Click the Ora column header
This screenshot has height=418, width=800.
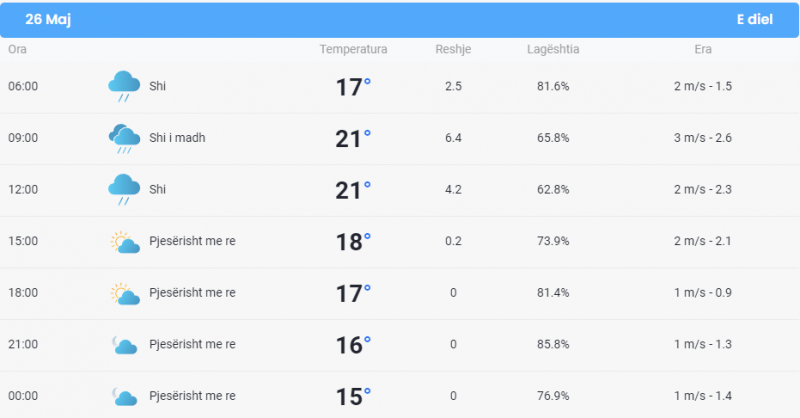tap(17, 50)
